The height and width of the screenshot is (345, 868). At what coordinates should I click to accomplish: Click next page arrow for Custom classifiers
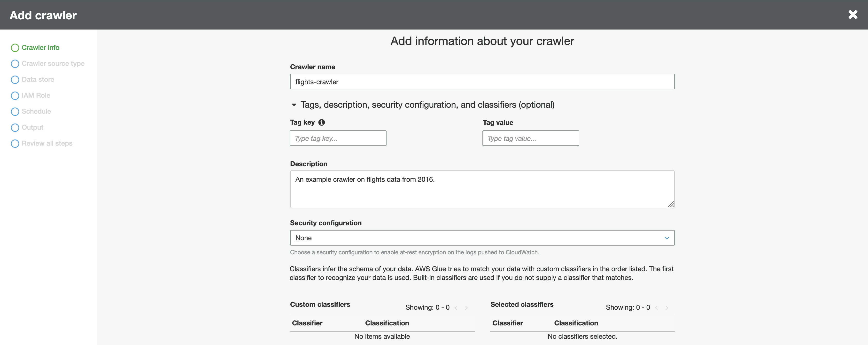(466, 308)
